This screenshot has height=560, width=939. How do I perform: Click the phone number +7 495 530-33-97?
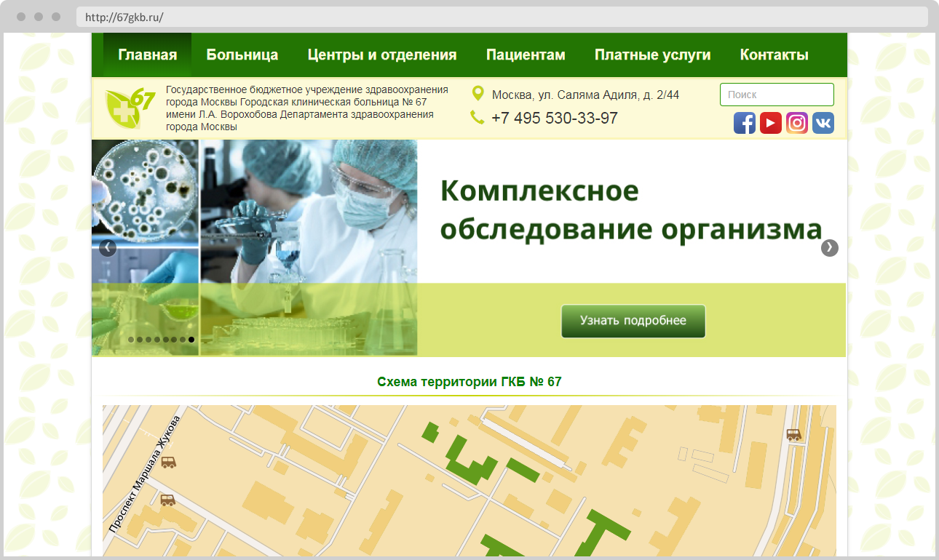[555, 118]
